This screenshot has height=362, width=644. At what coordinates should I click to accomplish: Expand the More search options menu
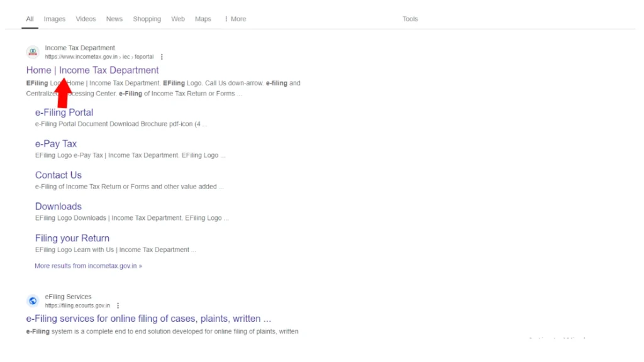coord(235,19)
